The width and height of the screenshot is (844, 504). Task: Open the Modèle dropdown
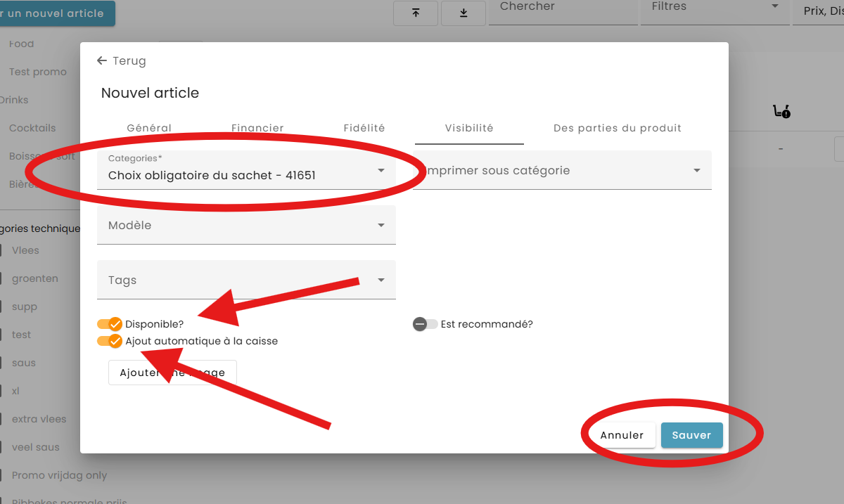click(246, 226)
